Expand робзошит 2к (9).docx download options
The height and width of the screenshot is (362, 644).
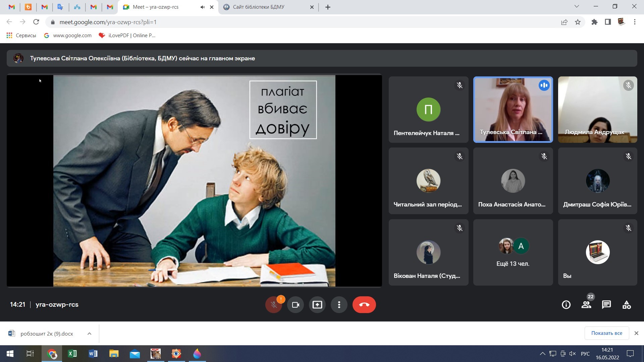[89, 334]
